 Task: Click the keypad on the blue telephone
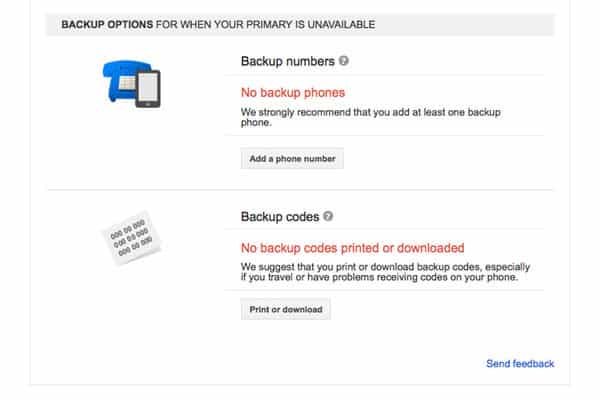coord(126,82)
